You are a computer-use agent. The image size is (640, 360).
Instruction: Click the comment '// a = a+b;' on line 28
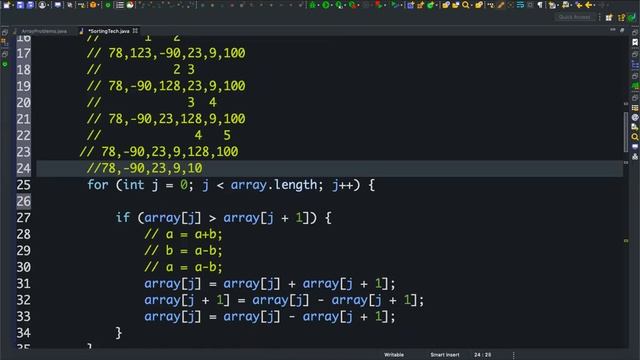point(183,234)
